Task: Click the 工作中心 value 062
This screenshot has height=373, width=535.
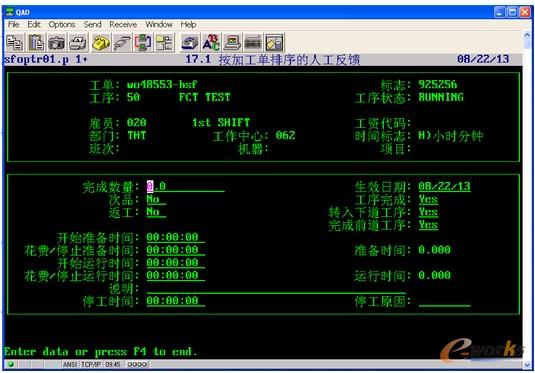Action: 285,135
